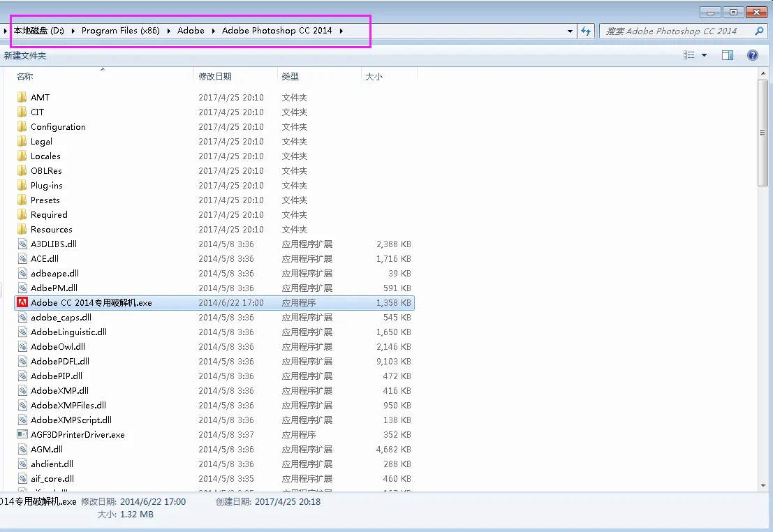Select the file AdobeXMP.dll
The height and width of the screenshot is (532, 773).
coord(59,390)
